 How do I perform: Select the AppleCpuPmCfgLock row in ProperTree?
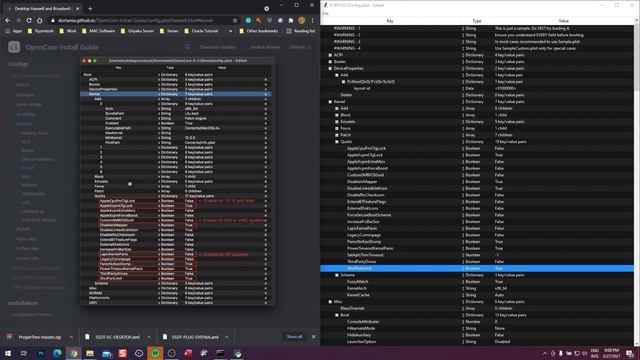pos(477,148)
